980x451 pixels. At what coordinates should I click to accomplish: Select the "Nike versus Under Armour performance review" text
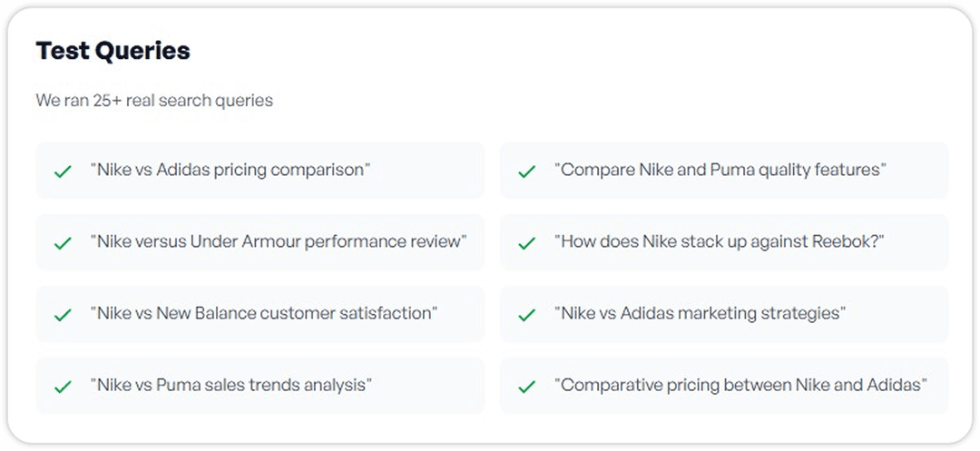click(x=278, y=241)
